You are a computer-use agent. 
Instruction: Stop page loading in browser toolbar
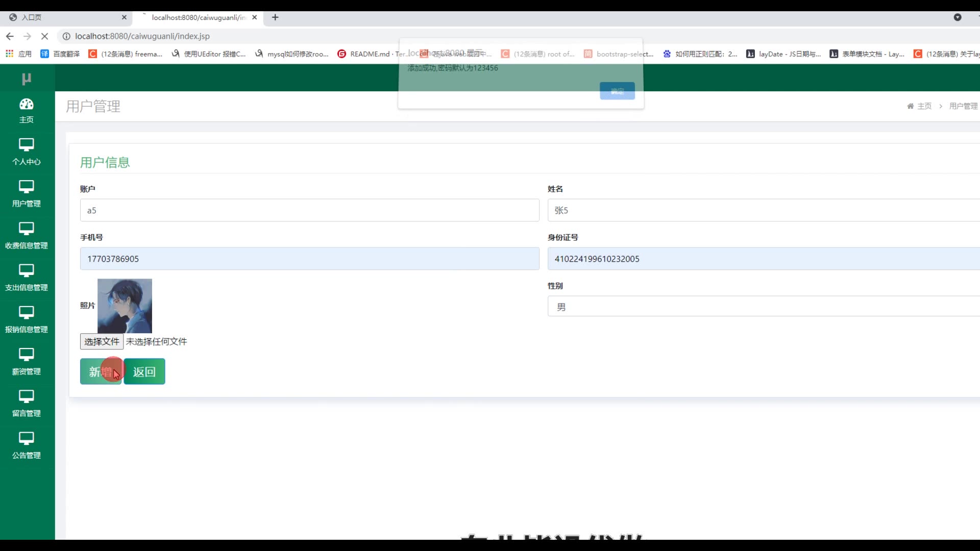click(x=44, y=36)
